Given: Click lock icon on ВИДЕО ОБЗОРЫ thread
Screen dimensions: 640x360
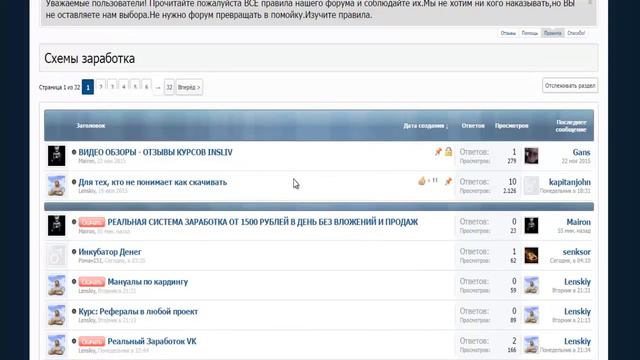Looking at the screenshot, I should (x=449, y=151).
